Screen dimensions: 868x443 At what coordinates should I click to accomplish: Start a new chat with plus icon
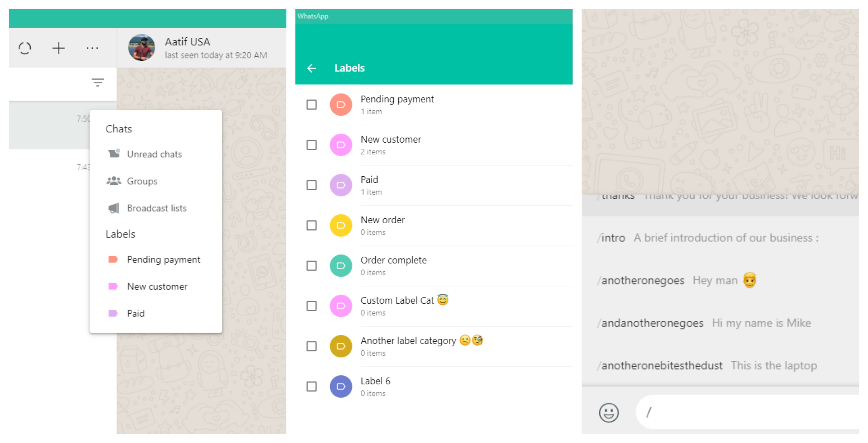[x=58, y=48]
